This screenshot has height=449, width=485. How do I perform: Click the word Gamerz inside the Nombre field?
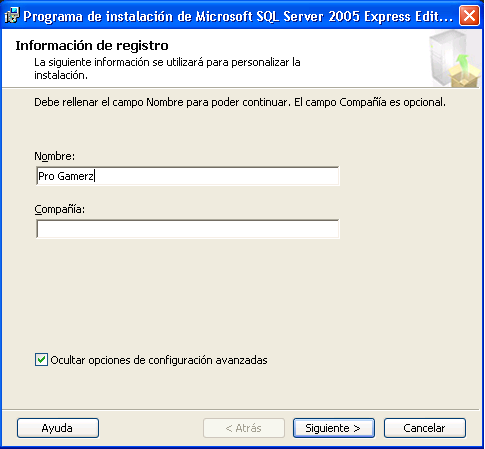76,176
